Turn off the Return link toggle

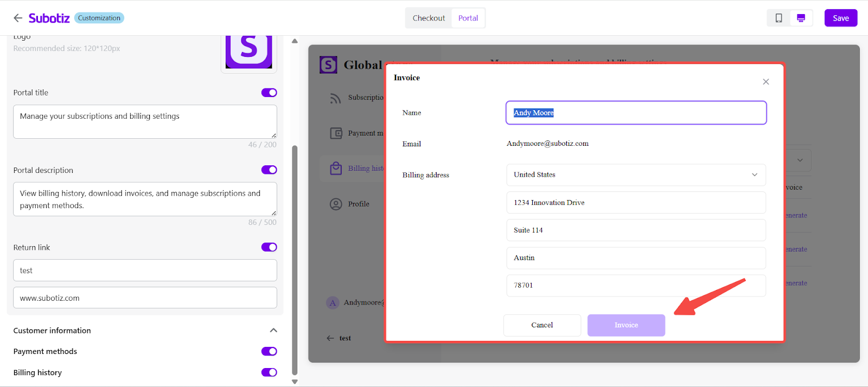click(x=269, y=247)
